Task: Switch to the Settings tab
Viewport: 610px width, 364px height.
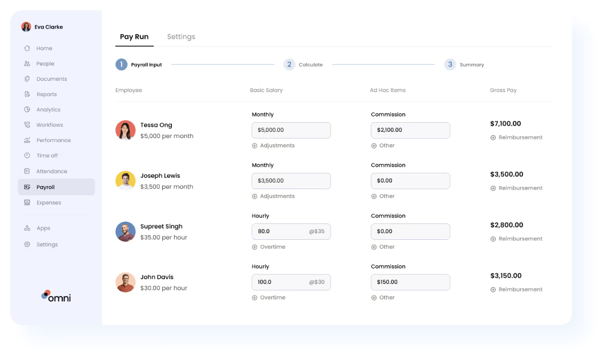Action: [x=181, y=37]
